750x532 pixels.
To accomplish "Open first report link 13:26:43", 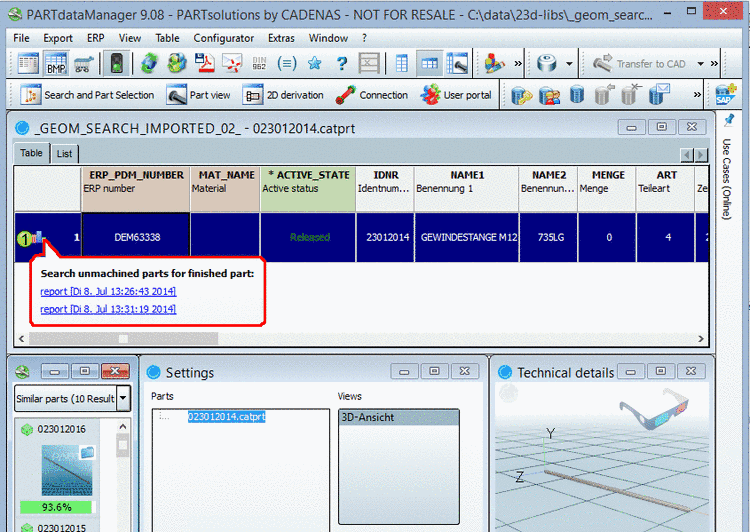I will tap(108, 291).
